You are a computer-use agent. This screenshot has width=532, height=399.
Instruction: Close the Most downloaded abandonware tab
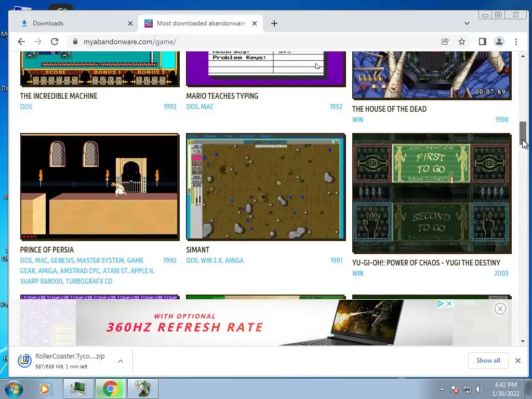click(x=255, y=23)
